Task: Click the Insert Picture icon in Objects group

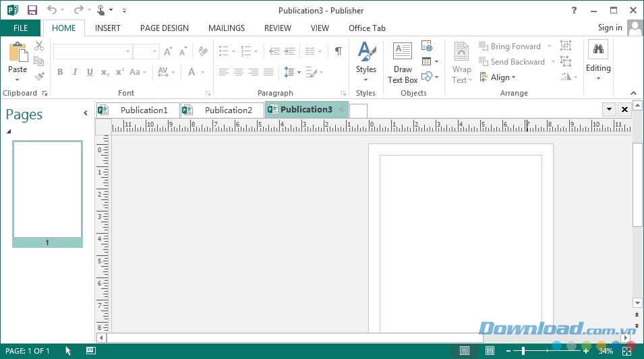Action: pyautogui.click(x=426, y=46)
